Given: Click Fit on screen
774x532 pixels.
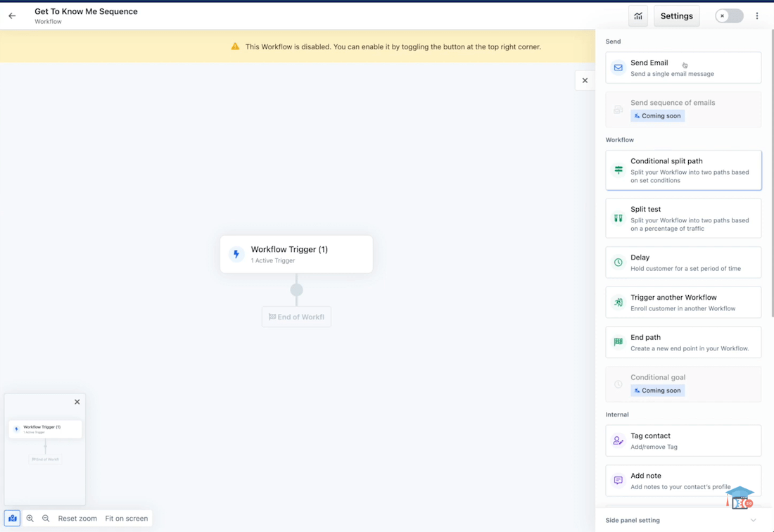Looking at the screenshot, I should pyautogui.click(x=127, y=518).
